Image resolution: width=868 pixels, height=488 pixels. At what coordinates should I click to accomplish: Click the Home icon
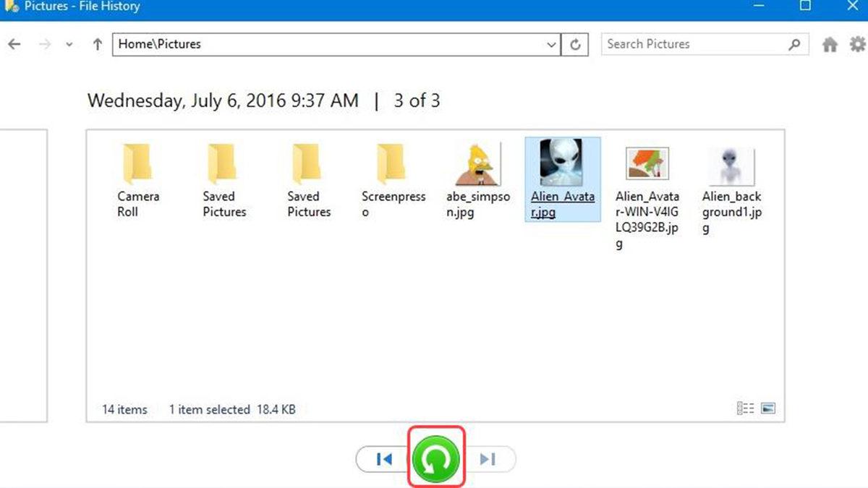coord(830,44)
